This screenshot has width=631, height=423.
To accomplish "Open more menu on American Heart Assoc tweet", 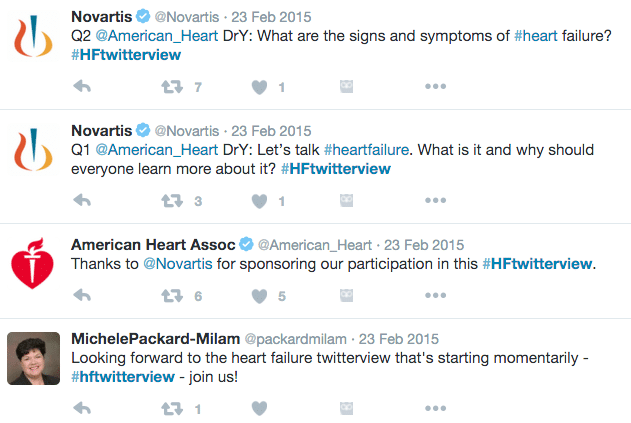I will 435,295.
